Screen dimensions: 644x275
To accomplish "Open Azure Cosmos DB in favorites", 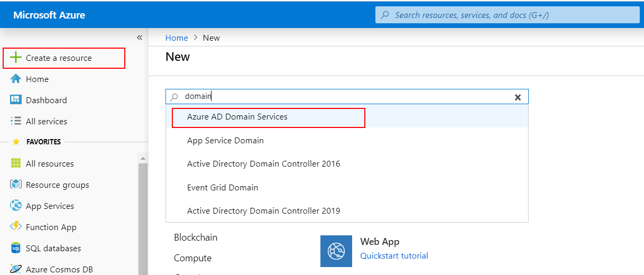I will 59,269.
